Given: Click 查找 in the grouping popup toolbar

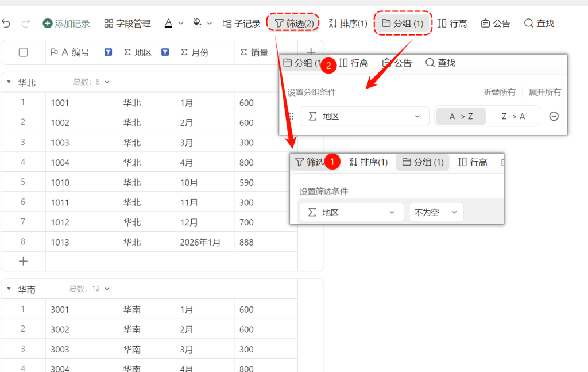Looking at the screenshot, I should pyautogui.click(x=440, y=63).
